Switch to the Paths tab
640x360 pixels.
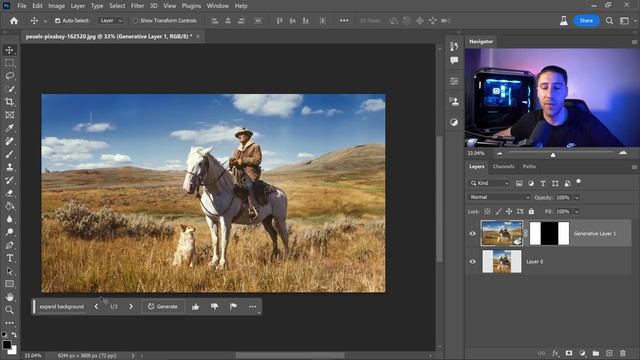click(x=529, y=167)
